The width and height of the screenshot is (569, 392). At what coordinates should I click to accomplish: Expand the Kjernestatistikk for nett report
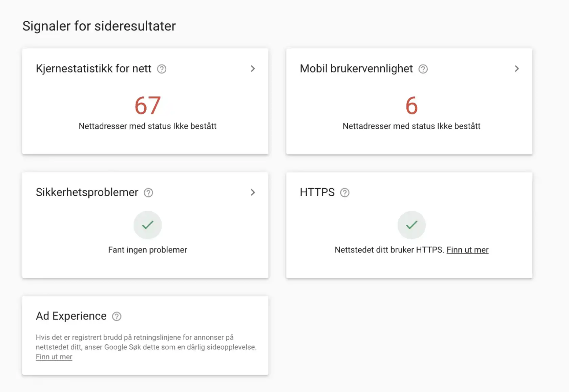[x=253, y=69]
